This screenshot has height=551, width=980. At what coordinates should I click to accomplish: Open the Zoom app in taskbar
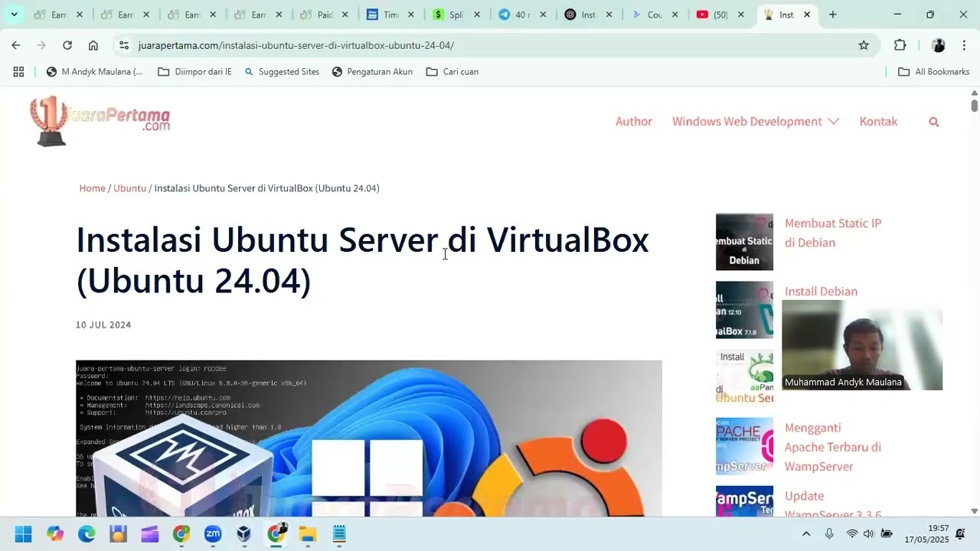coord(213,533)
